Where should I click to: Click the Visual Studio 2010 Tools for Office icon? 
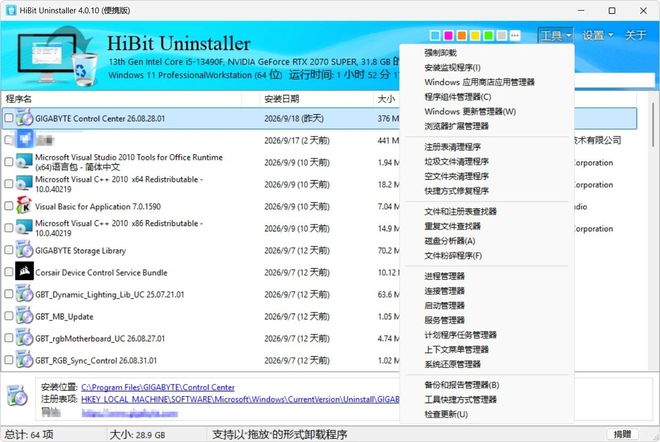24,162
